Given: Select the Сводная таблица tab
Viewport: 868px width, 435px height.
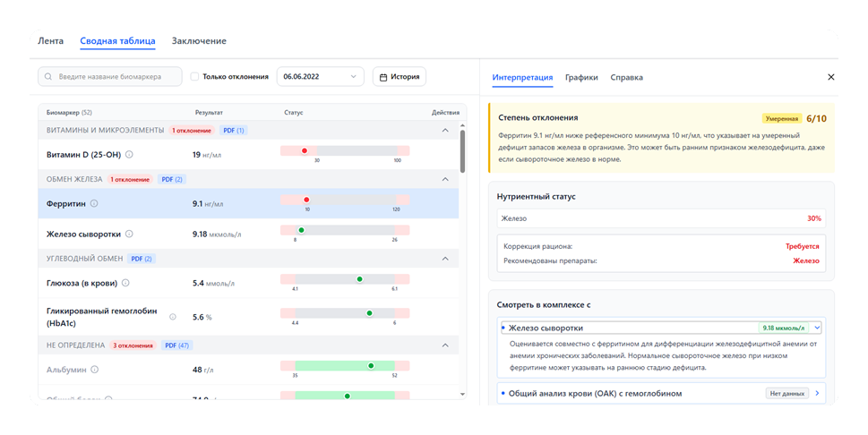Looking at the screenshot, I should (x=117, y=41).
